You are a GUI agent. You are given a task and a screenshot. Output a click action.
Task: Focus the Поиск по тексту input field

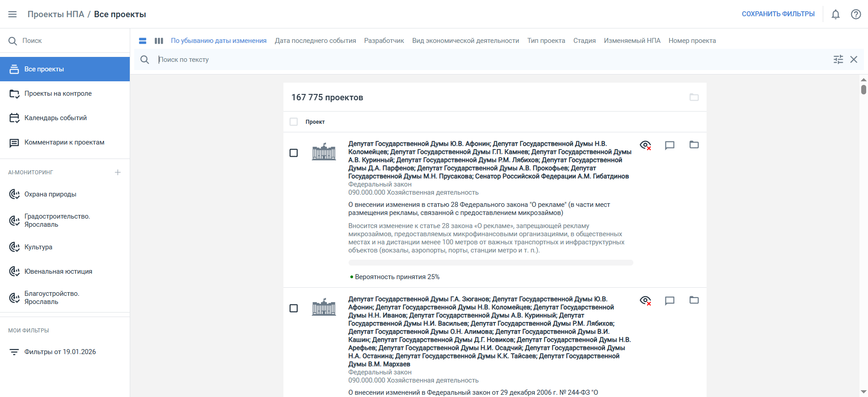pyautogui.click(x=493, y=60)
